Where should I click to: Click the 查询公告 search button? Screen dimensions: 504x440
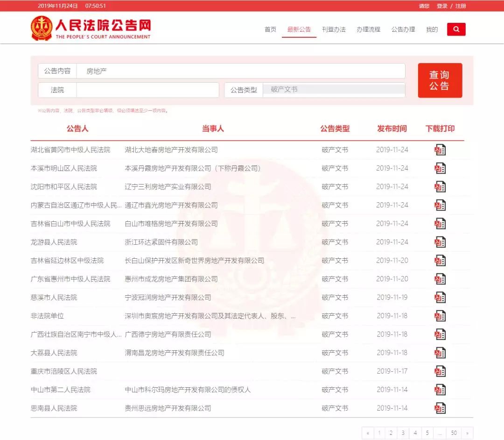(440, 80)
